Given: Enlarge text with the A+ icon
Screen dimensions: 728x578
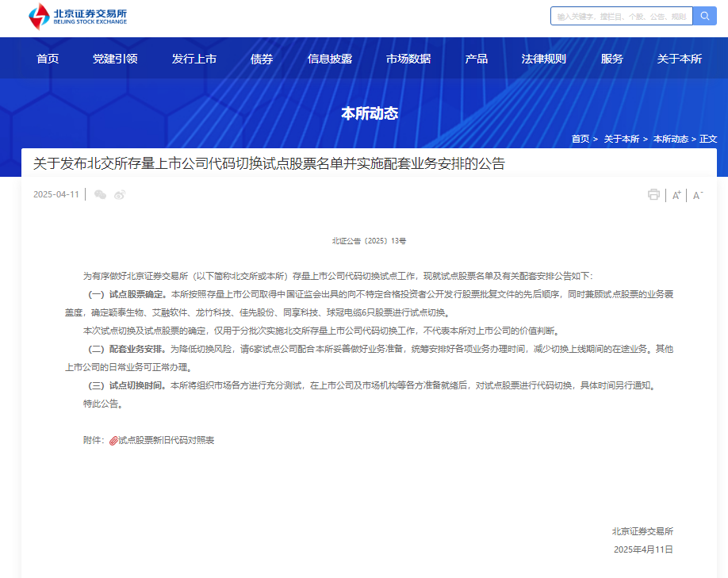Looking at the screenshot, I should tap(675, 193).
